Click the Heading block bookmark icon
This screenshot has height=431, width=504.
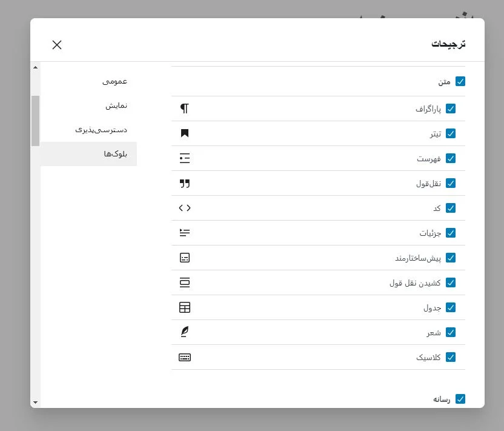[185, 133]
